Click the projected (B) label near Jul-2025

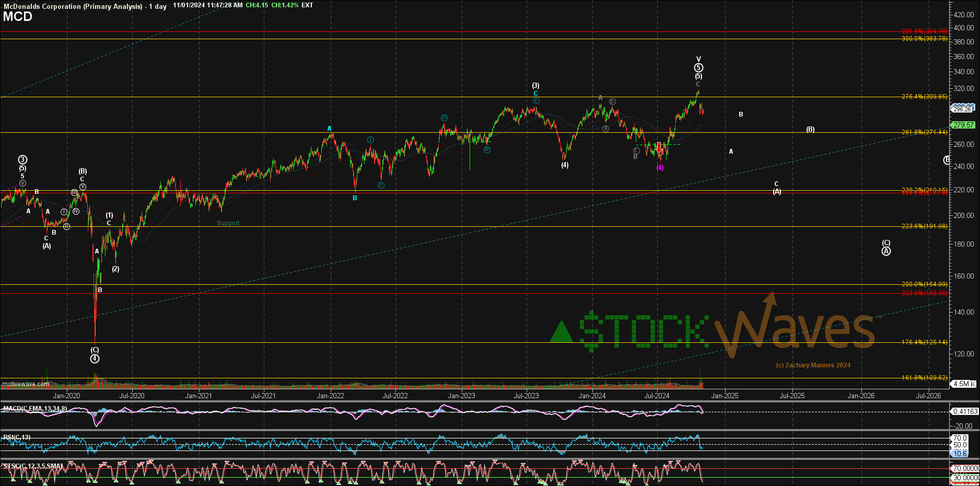(810, 130)
